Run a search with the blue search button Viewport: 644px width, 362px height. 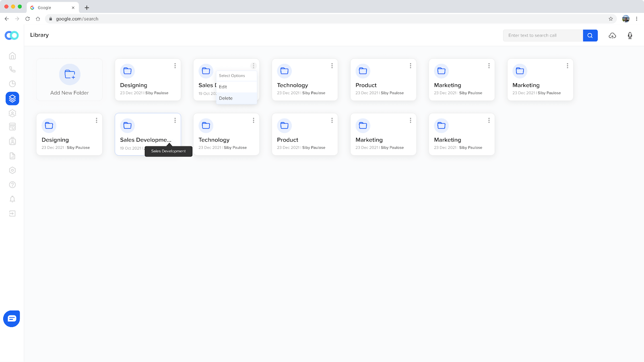[590, 35]
